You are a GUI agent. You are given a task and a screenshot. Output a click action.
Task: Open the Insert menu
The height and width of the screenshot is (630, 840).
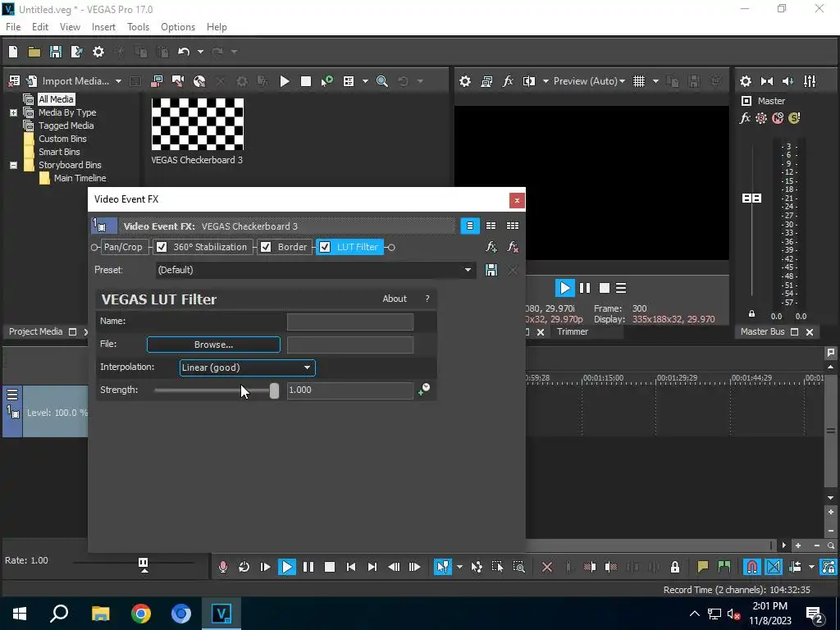point(103,27)
